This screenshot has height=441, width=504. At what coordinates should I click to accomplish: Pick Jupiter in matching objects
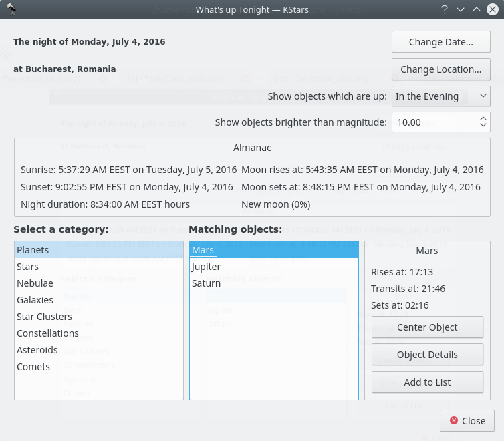point(206,267)
